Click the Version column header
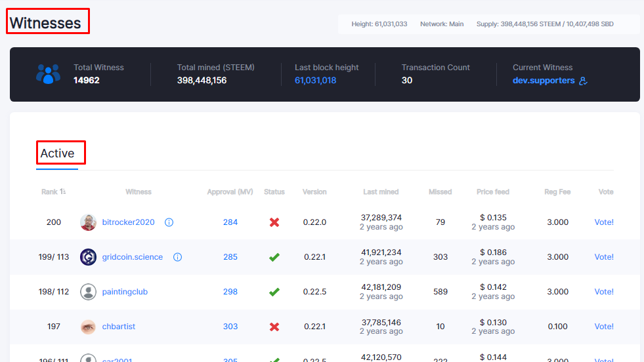644x362 pixels. point(314,191)
